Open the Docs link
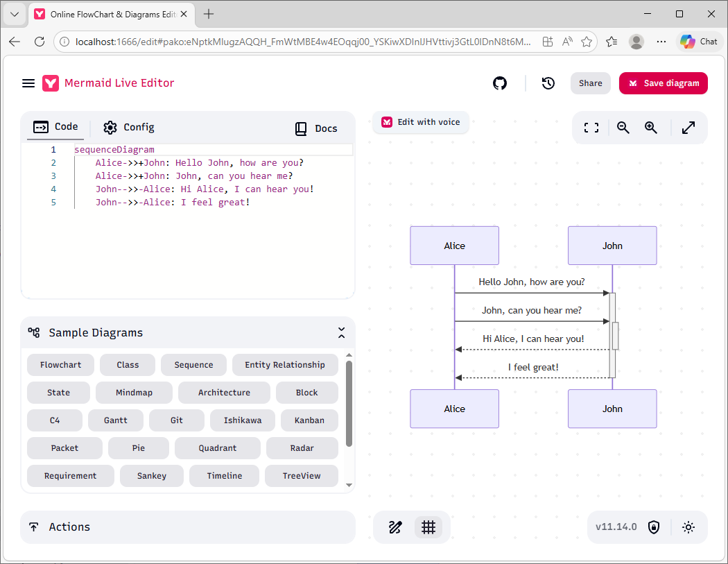Viewport: 728px width, 564px height. pyautogui.click(x=316, y=129)
